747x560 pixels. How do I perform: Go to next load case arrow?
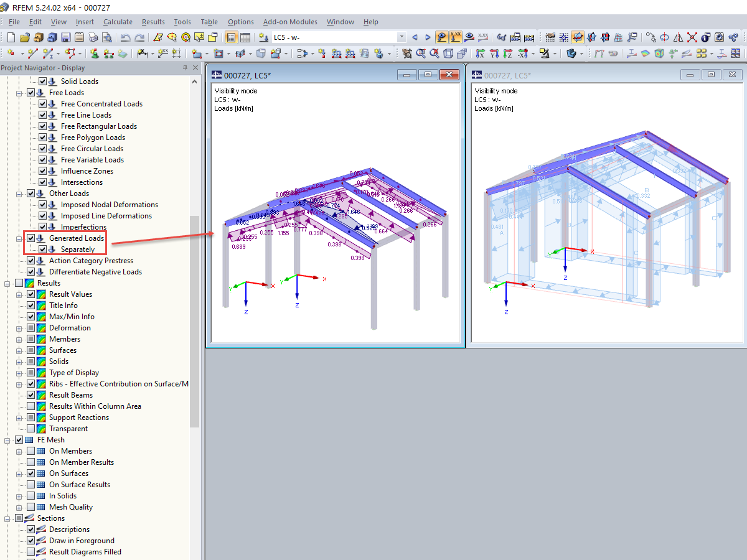(x=428, y=37)
